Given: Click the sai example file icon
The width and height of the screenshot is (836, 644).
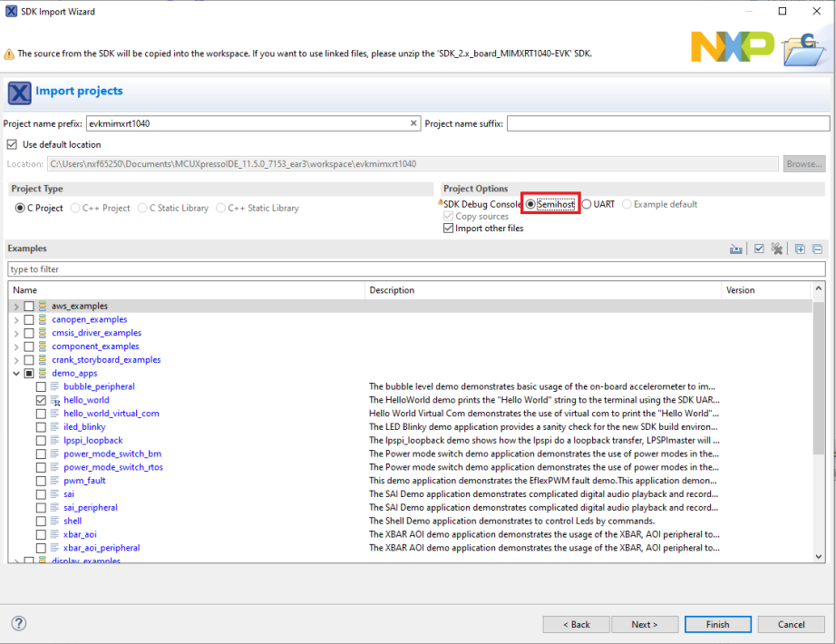Looking at the screenshot, I should 54,494.
